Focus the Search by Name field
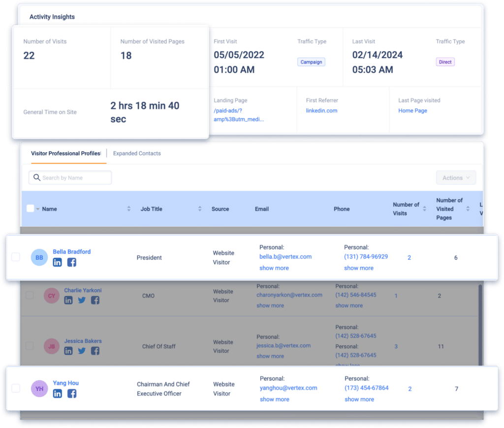The height and width of the screenshot is (428, 504). (x=70, y=178)
